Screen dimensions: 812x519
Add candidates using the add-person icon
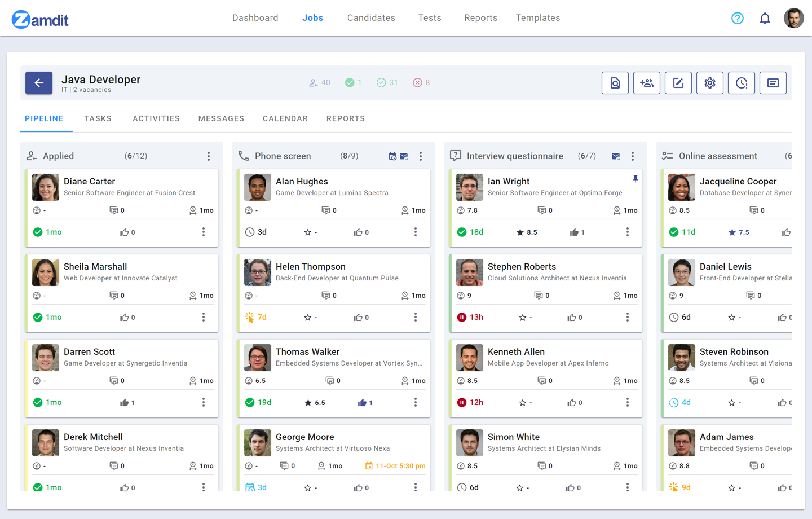646,82
